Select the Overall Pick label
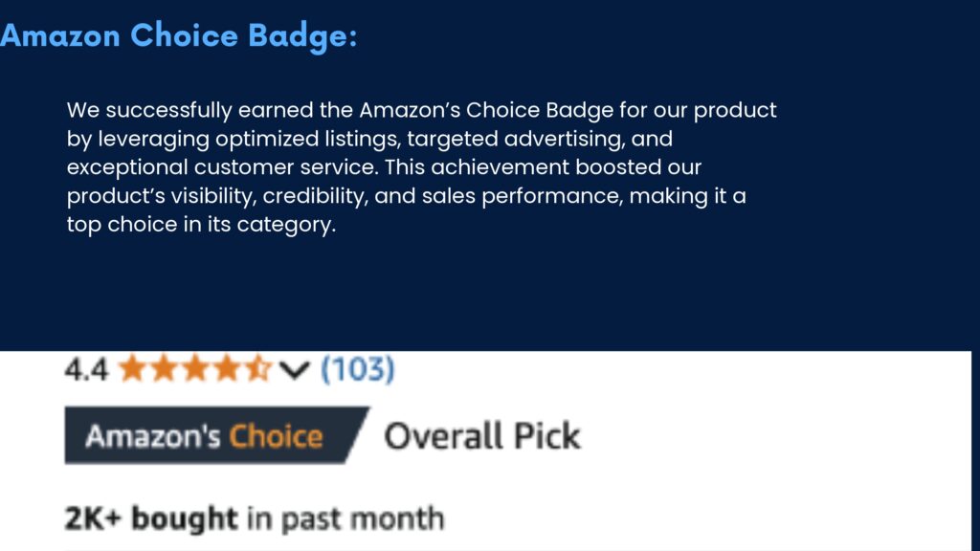This screenshot has width=980, height=551. click(482, 436)
